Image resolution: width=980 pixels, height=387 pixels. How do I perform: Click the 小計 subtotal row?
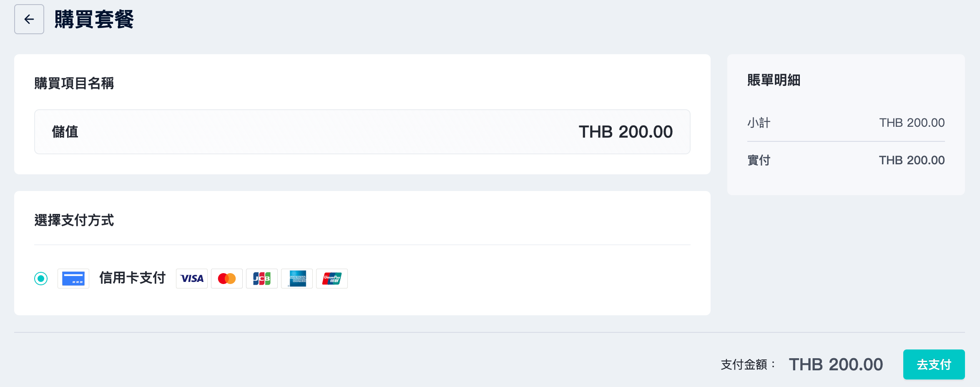click(846, 123)
